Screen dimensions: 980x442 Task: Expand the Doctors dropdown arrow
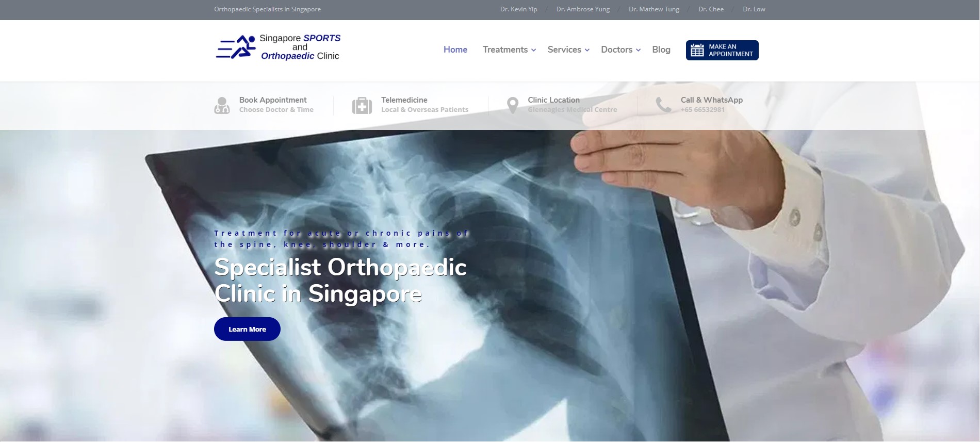coord(638,50)
